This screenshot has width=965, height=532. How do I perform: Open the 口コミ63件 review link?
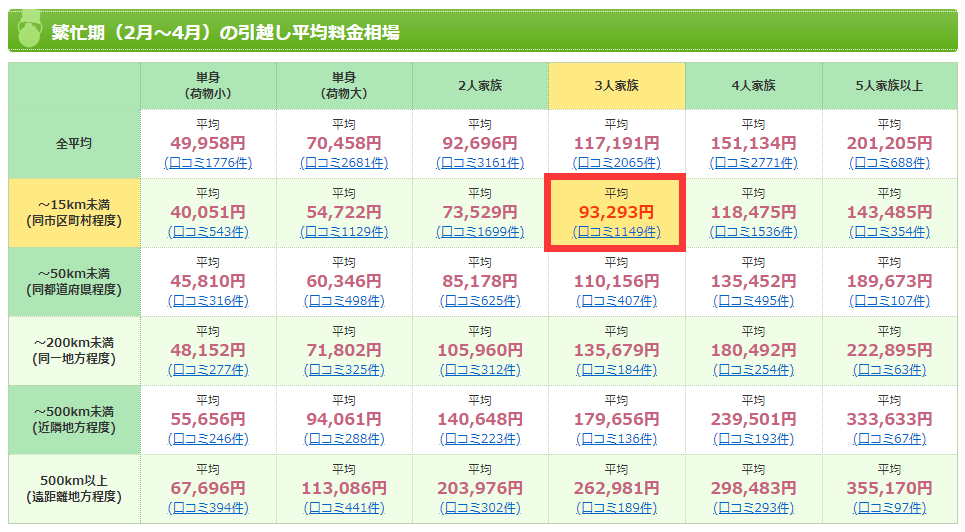click(889, 369)
